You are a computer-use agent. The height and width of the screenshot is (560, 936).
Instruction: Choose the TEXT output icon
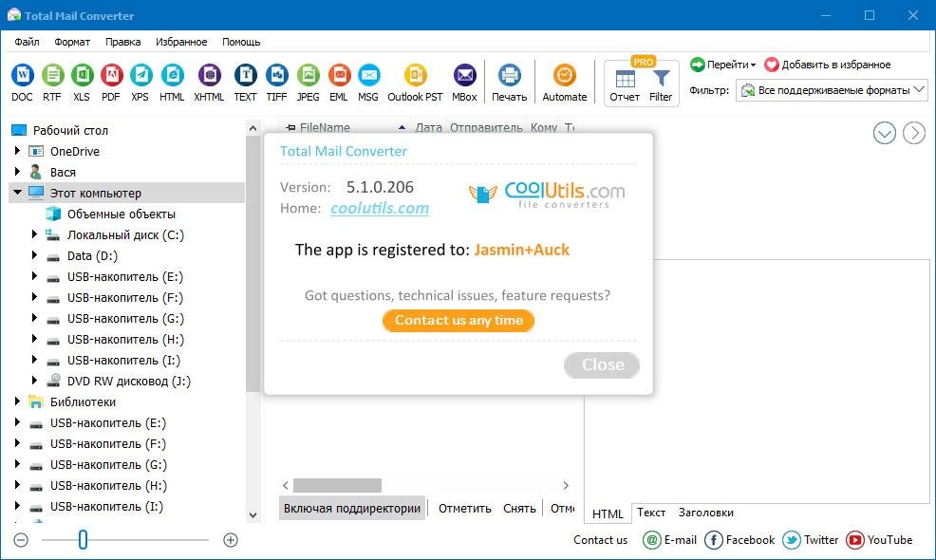(245, 75)
